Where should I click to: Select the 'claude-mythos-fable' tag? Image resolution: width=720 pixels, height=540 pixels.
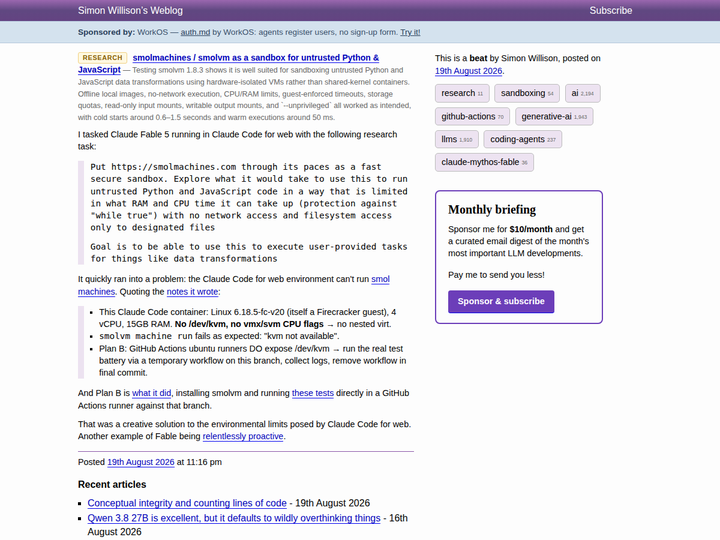484,162
